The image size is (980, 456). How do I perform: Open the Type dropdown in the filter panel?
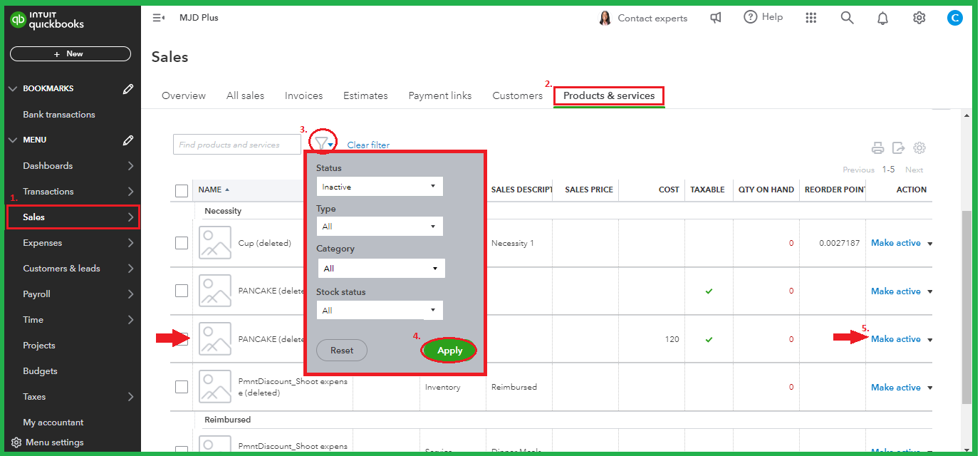pos(380,226)
